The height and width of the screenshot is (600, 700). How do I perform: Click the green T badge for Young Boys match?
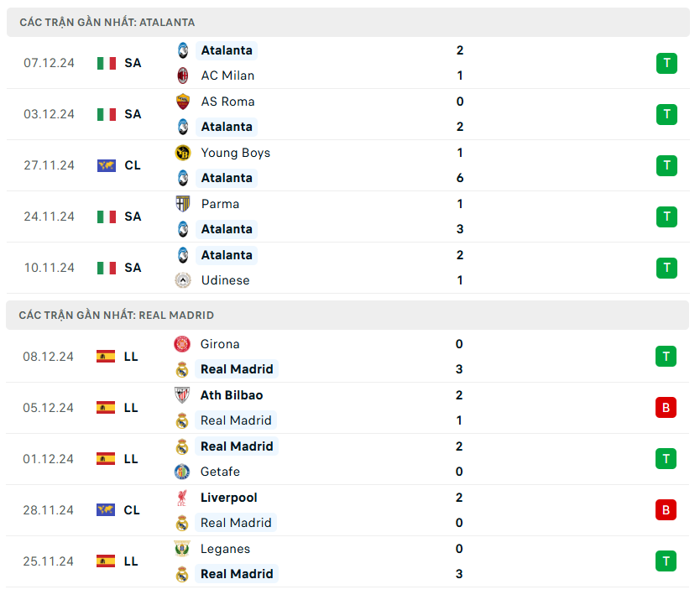666,165
